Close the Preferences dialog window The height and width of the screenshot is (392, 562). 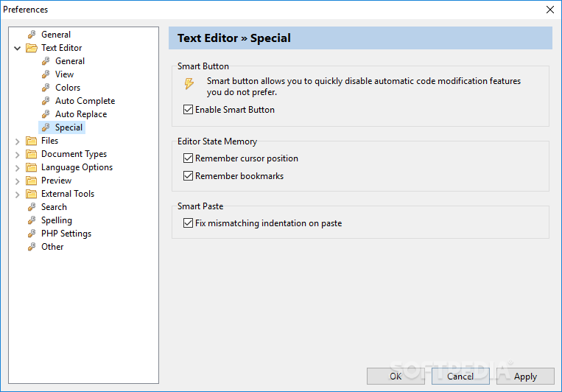point(549,10)
